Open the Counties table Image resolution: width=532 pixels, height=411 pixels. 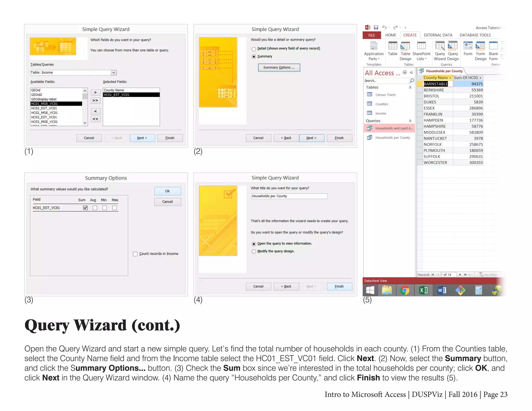click(381, 104)
